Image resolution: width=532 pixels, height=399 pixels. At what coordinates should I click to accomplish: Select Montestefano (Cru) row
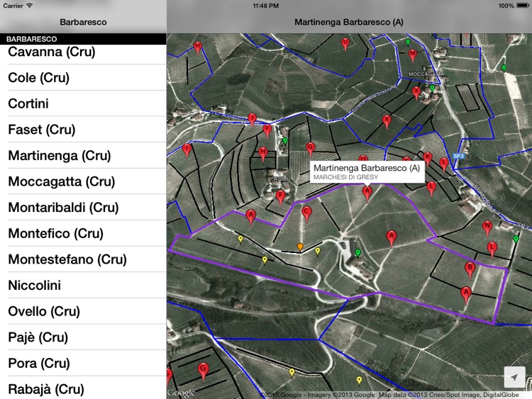pos(83,259)
